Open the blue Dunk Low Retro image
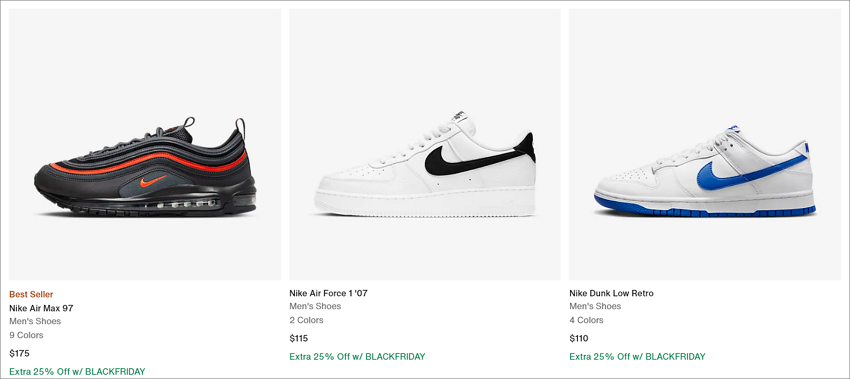The image size is (850, 379). point(705,144)
